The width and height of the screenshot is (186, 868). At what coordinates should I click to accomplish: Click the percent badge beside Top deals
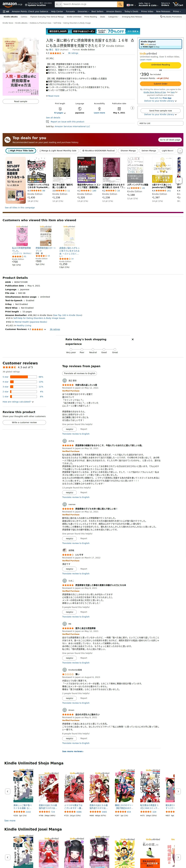click(x=7, y=140)
